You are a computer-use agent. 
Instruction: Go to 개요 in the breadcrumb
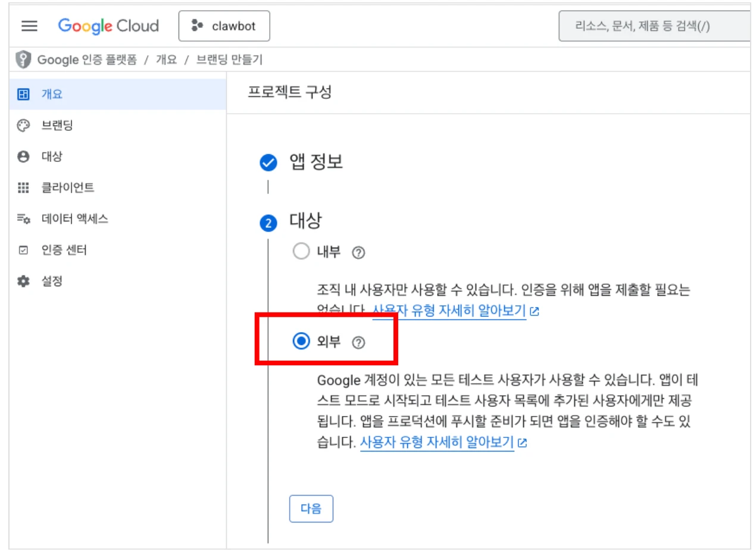(166, 60)
